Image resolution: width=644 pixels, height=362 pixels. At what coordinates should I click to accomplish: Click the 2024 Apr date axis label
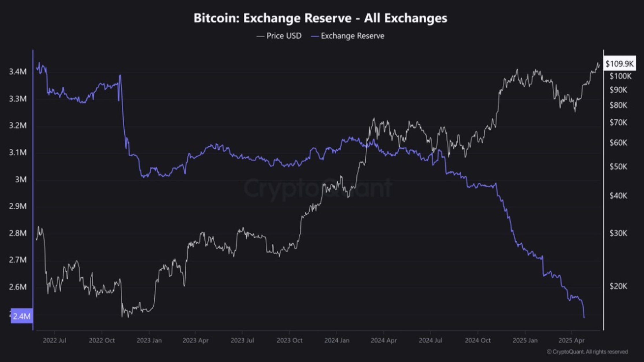click(384, 340)
